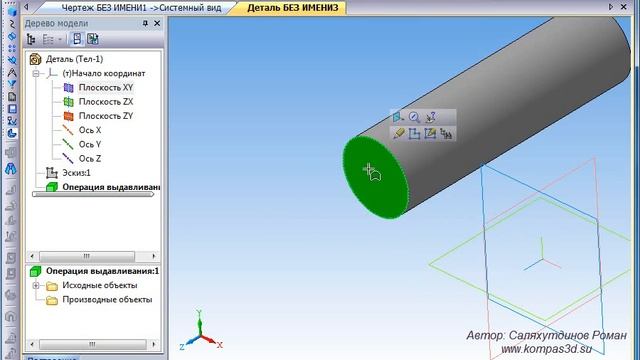Select the green end face of cylinder
The height and width of the screenshot is (360, 640).
[x=375, y=177]
